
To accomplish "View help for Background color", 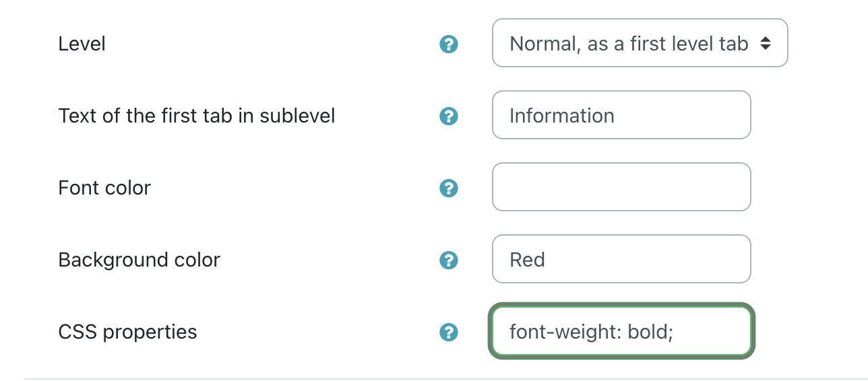I will (x=448, y=260).
